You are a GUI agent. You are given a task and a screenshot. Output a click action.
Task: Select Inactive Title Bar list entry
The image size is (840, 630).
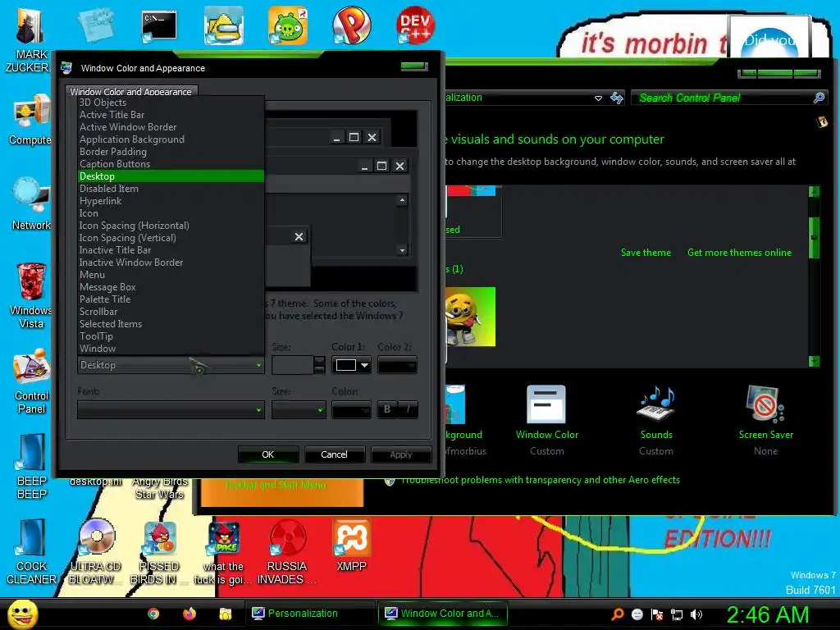pyautogui.click(x=171, y=250)
